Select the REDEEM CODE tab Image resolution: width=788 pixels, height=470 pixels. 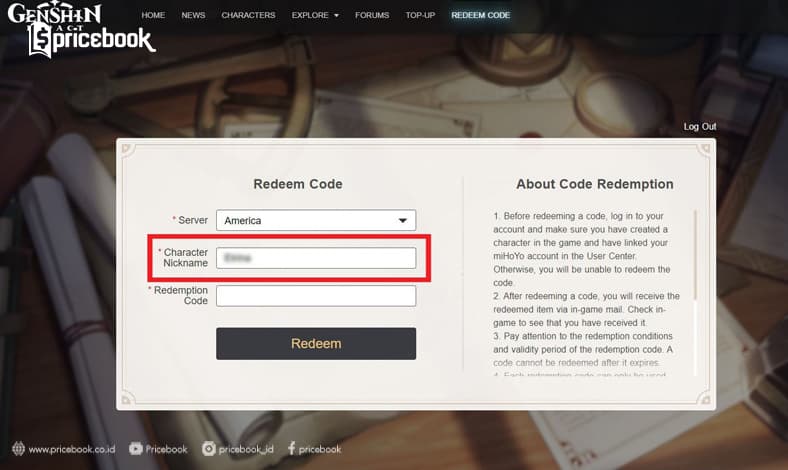(480, 15)
